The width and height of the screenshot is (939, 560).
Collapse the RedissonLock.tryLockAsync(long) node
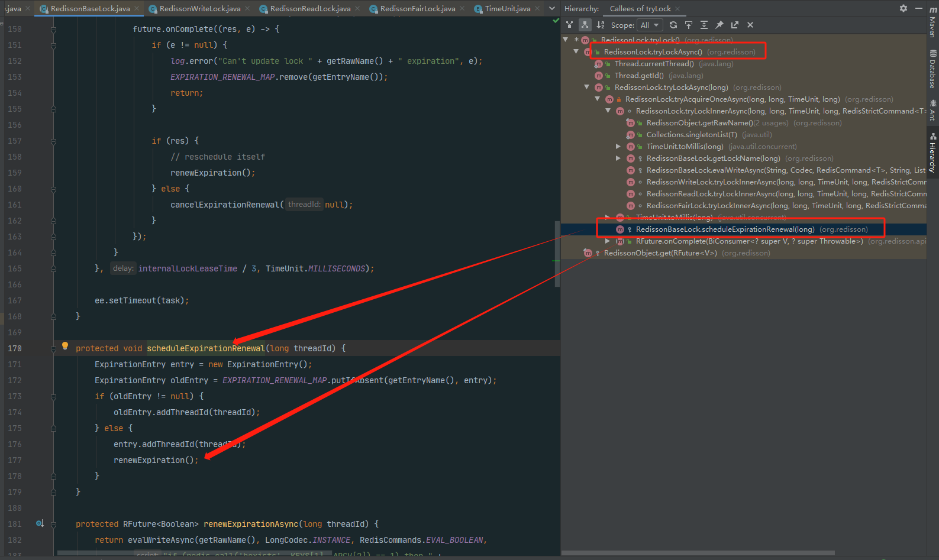pyautogui.click(x=587, y=87)
